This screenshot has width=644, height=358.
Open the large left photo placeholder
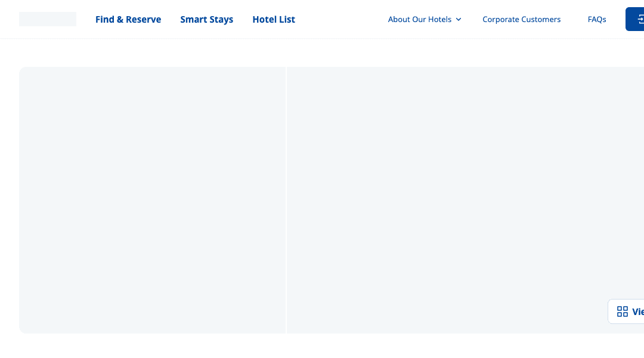tap(152, 200)
